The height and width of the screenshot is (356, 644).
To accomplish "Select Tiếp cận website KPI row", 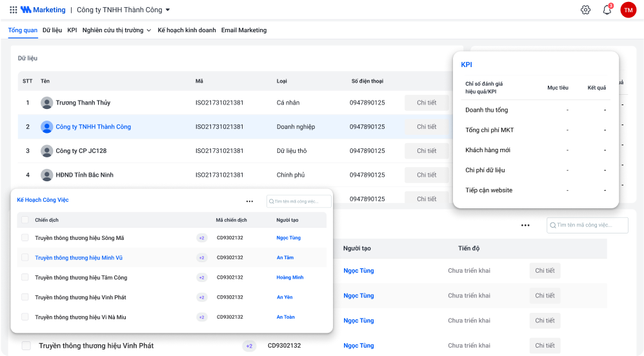I will pos(536,190).
